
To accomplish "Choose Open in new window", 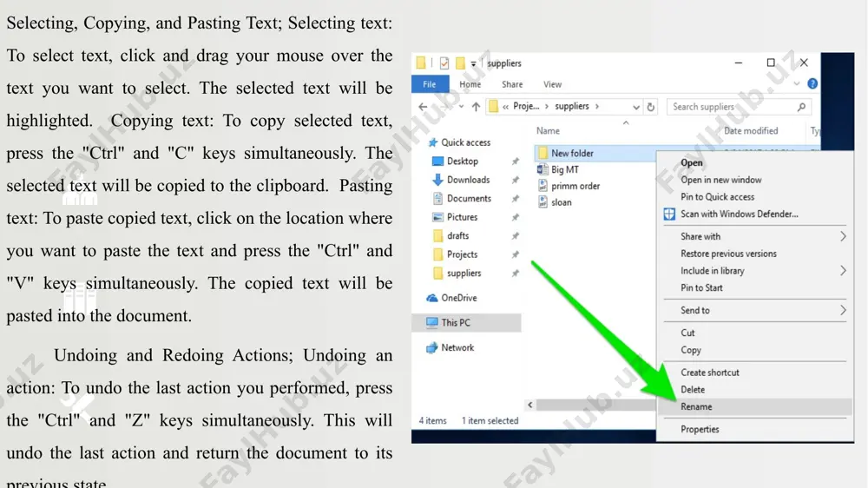I will tap(720, 180).
